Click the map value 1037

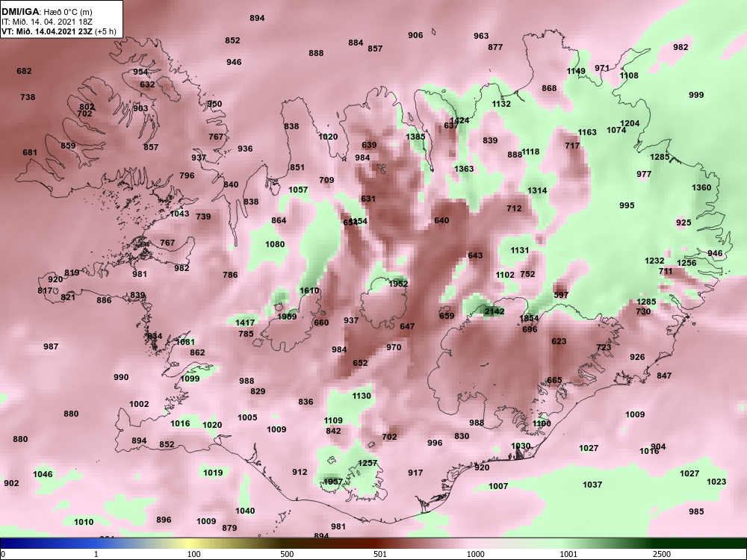pyautogui.click(x=592, y=485)
